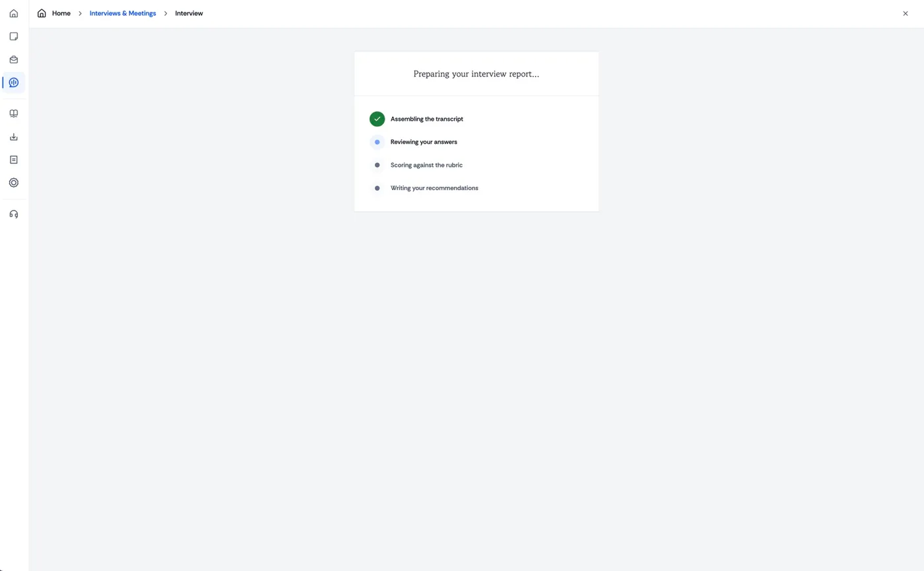This screenshot has height=571, width=924.
Task: Open the headset support icon
Action: [14, 214]
